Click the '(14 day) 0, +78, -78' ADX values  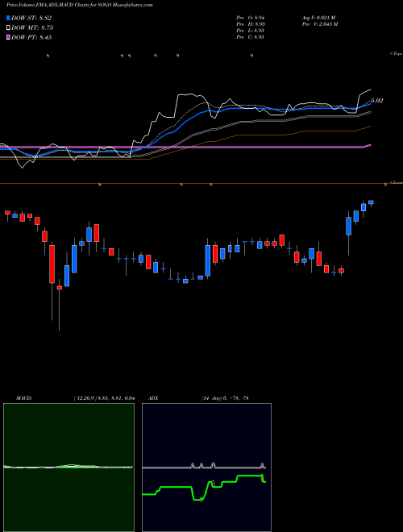[225, 398]
